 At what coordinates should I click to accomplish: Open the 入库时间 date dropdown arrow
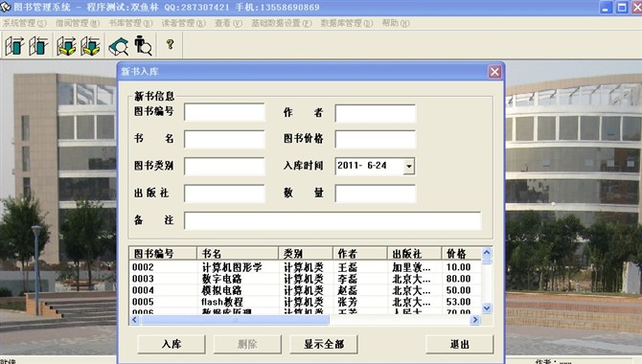[x=408, y=167]
